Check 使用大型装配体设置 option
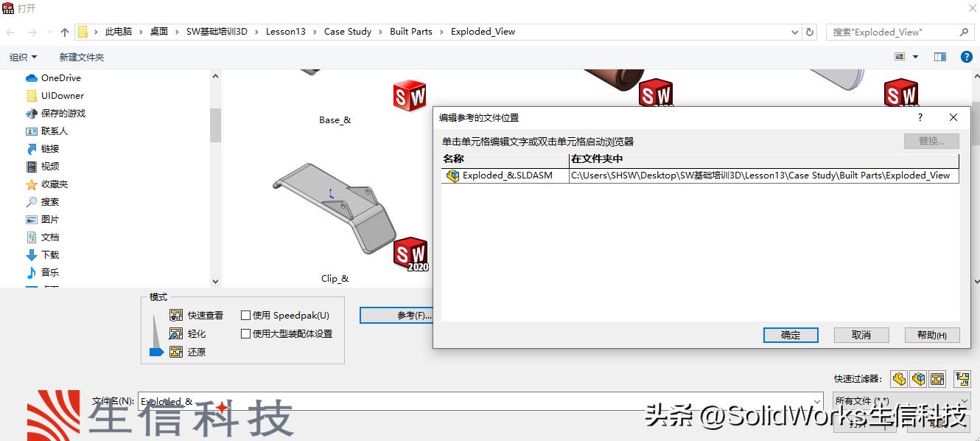Image resolution: width=980 pixels, height=441 pixels. (x=245, y=333)
